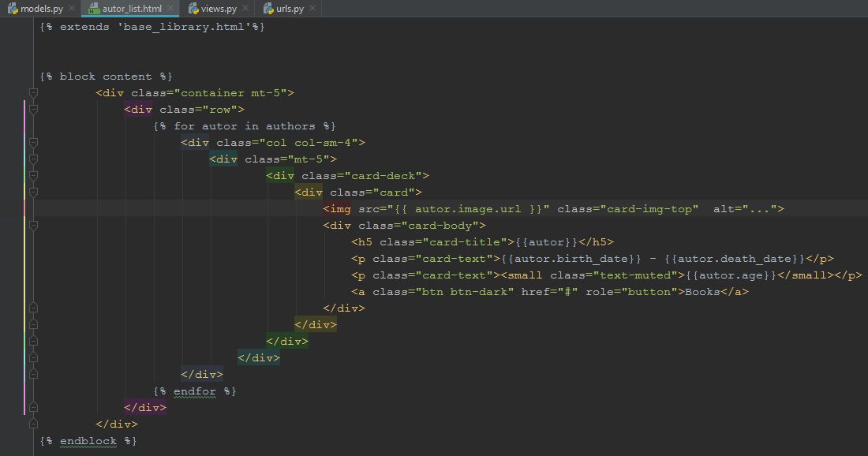Click the yellow-highlighted closing div of card

316,325
